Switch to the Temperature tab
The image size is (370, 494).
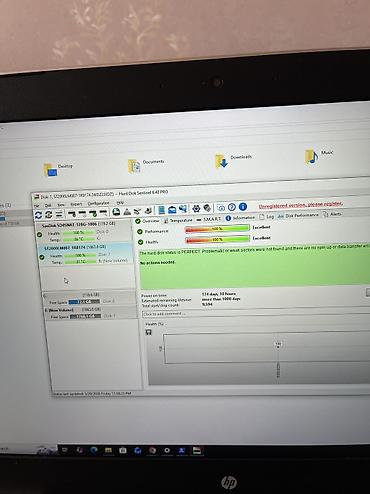[x=178, y=220]
